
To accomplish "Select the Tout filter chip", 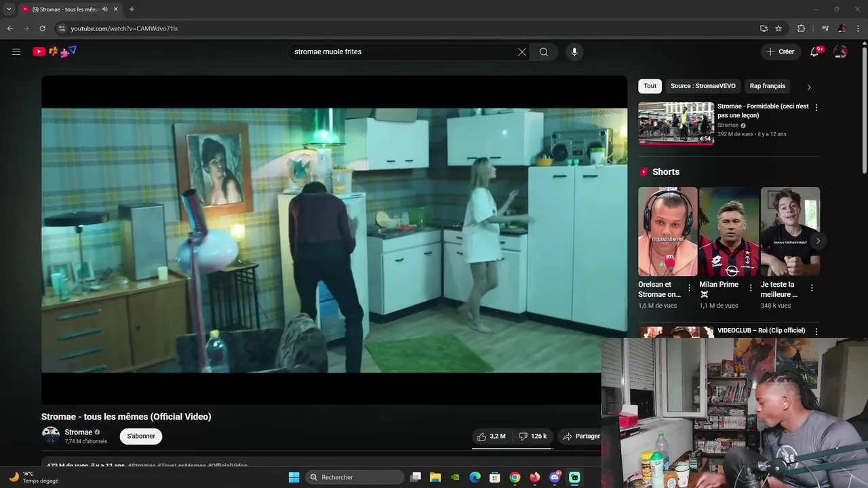I will 650,86.
